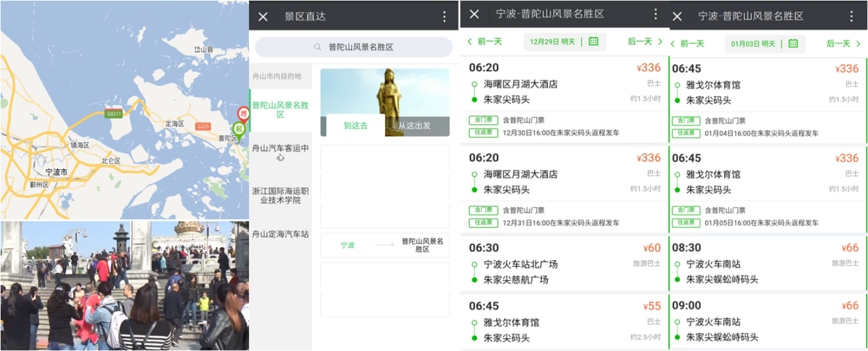The image size is (868, 351).
Task: Open three-dot menu above 01月03日 schedule
Action: click(852, 16)
